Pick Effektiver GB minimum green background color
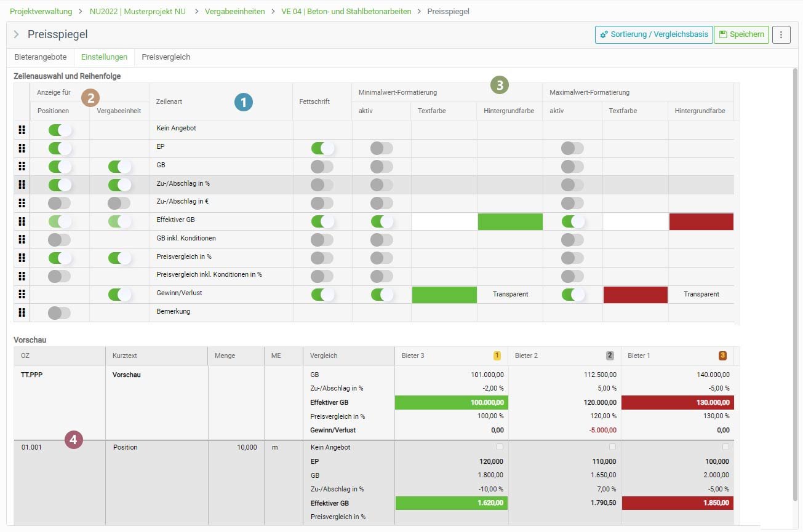The width and height of the screenshot is (803, 532). [x=510, y=221]
